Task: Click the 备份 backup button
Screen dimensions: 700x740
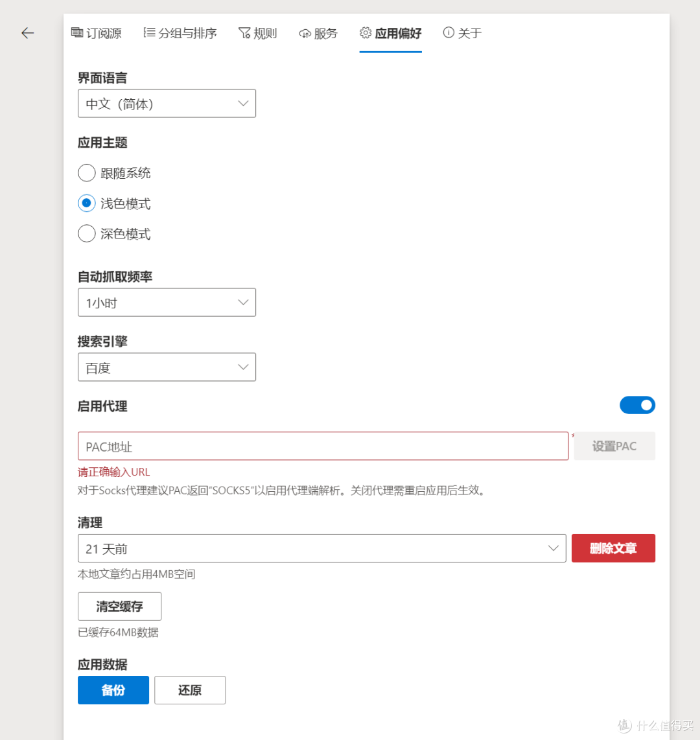Action: (113, 689)
